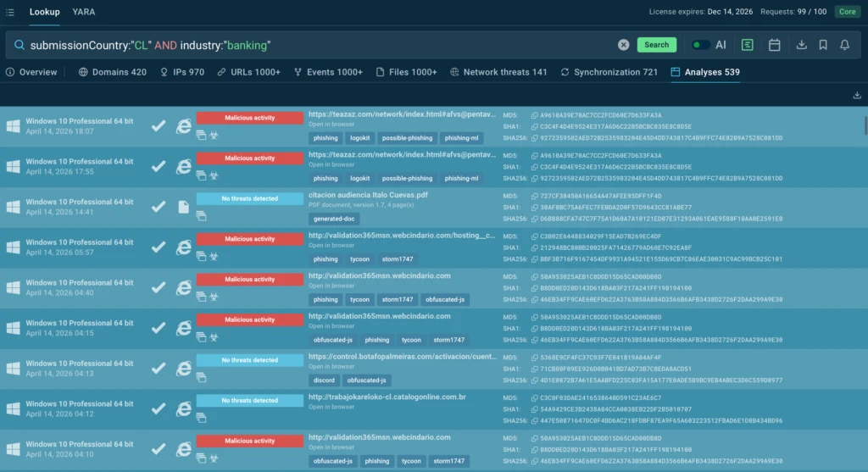Viewport: 868px width, 472px height.
Task: Click the discord tag on botafopalmeiras row
Action: coord(324,380)
